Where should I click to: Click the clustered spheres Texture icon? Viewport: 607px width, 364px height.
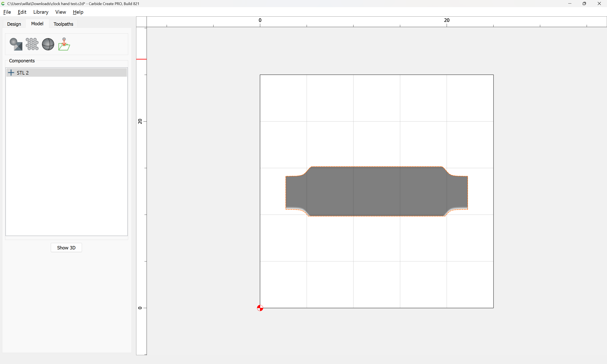click(x=32, y=44)
